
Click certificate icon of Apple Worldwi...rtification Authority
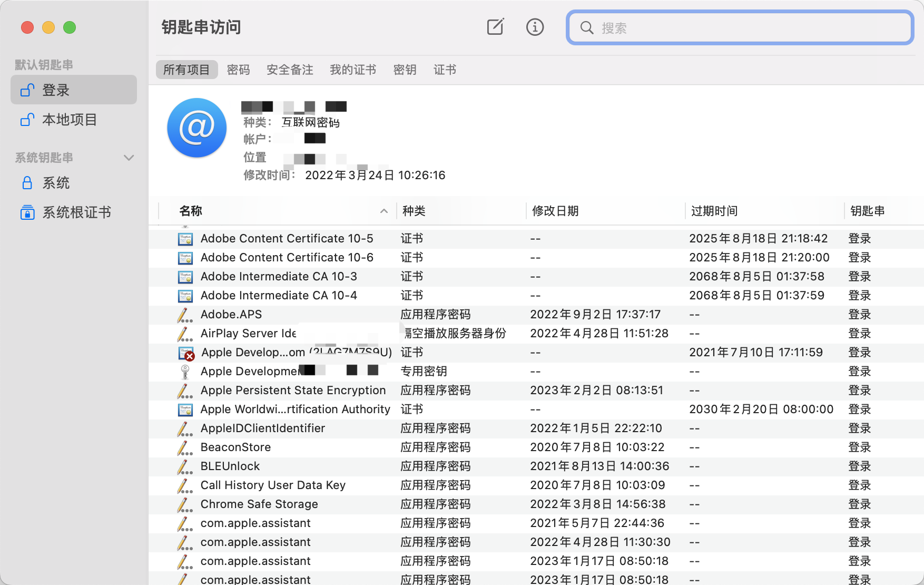tap(185, 409)
